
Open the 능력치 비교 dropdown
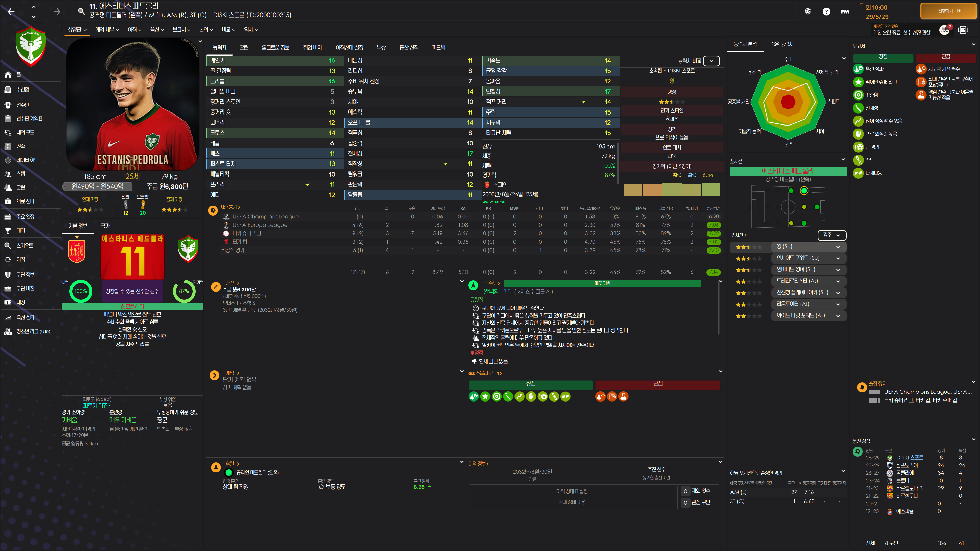point(711,61)
